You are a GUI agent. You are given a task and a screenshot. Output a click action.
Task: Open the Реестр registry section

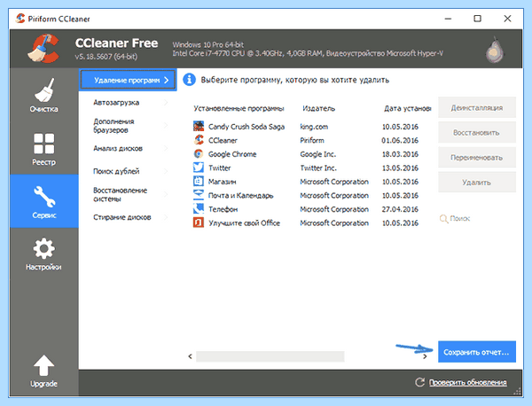click(43, 149)
